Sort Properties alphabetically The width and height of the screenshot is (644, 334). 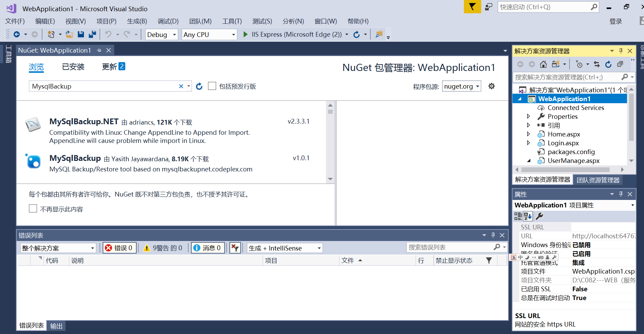point(528,216)
